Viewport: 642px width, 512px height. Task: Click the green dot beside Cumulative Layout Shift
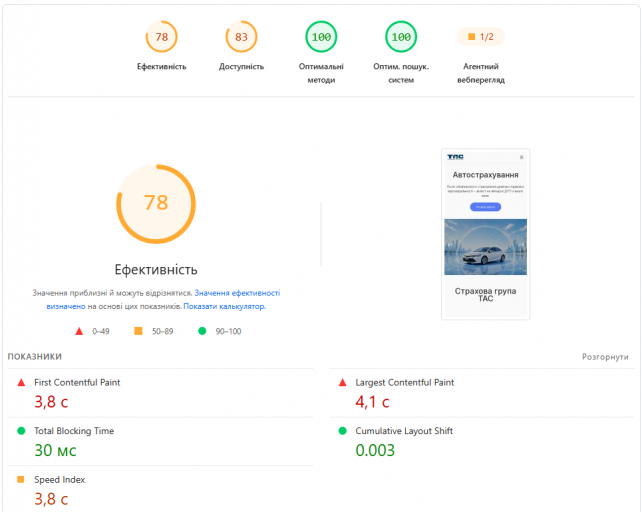pos(343,431)
